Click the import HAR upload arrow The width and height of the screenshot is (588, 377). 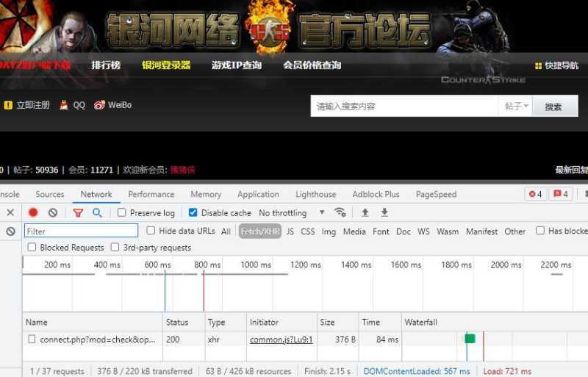(365, 212)
